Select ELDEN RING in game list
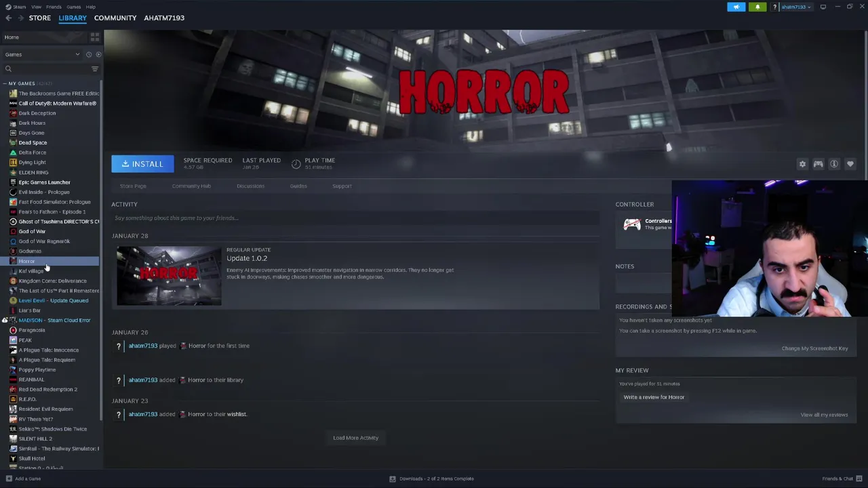Screen dimensions: 868x488 tap(33, 172)
